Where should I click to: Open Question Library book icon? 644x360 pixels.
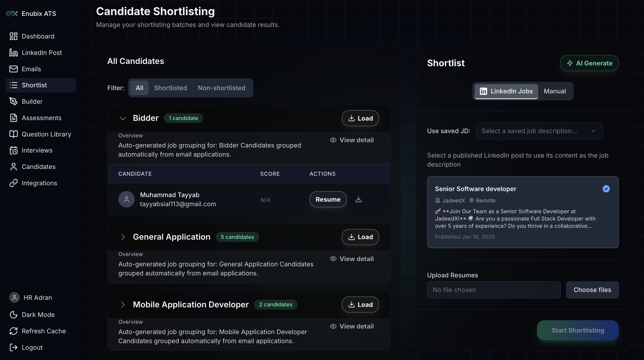[13, 134]
